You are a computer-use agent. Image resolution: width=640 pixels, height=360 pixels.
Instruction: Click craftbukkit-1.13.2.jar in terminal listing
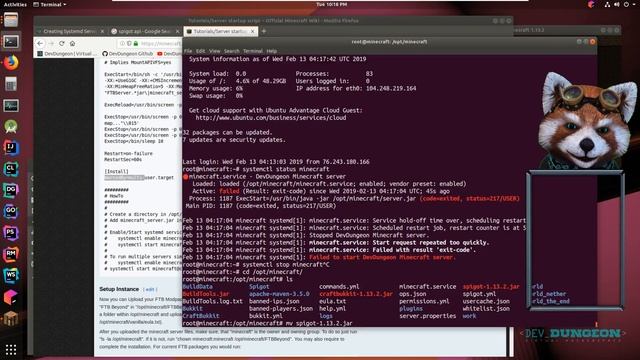(356, 294)
